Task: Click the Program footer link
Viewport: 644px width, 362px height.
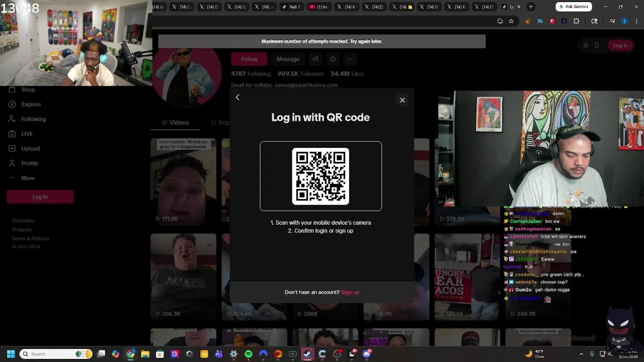Action: pos(22,229)
